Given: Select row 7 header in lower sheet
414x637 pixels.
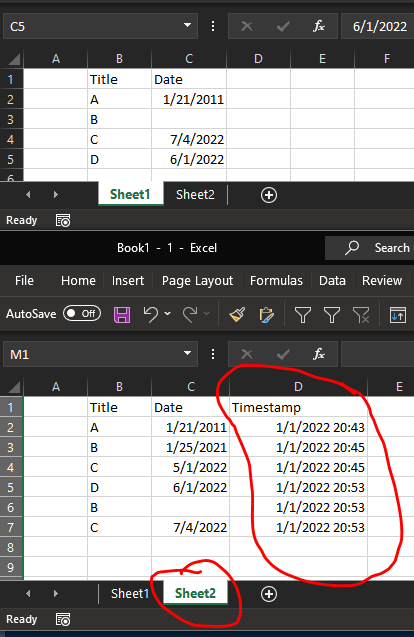Looking at the screenshot, I should [x=11, y=528].
